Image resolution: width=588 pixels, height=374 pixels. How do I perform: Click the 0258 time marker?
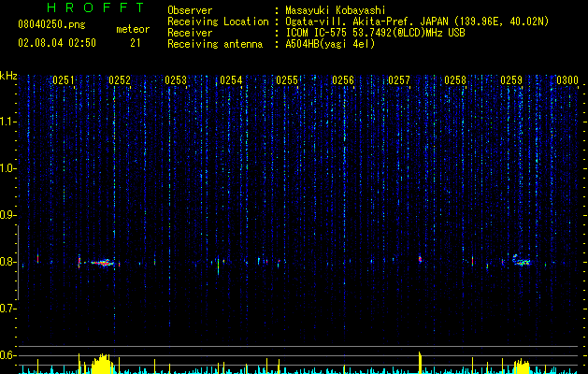pos(455,80)
